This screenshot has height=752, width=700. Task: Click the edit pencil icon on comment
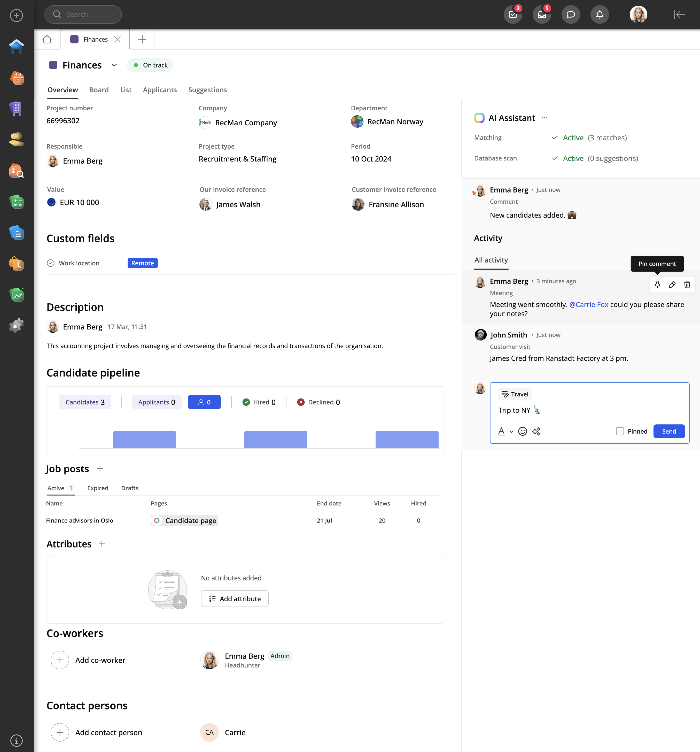[672, 285]
